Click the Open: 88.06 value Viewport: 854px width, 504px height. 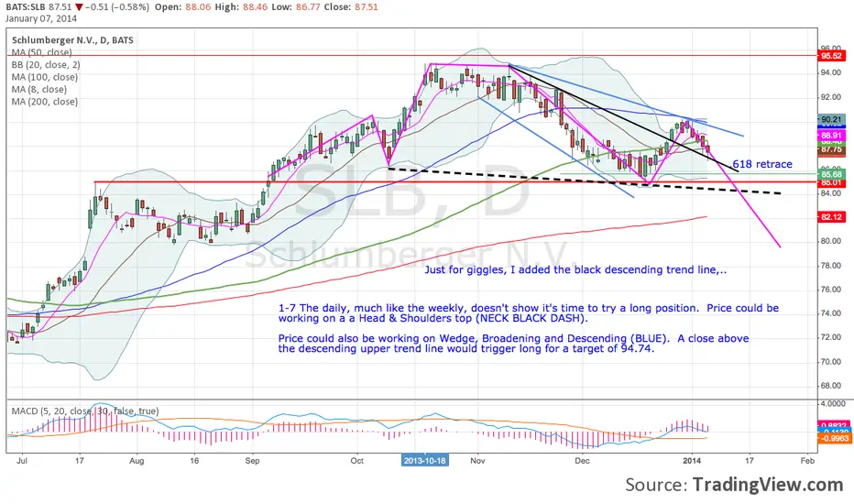click(183, 7)
